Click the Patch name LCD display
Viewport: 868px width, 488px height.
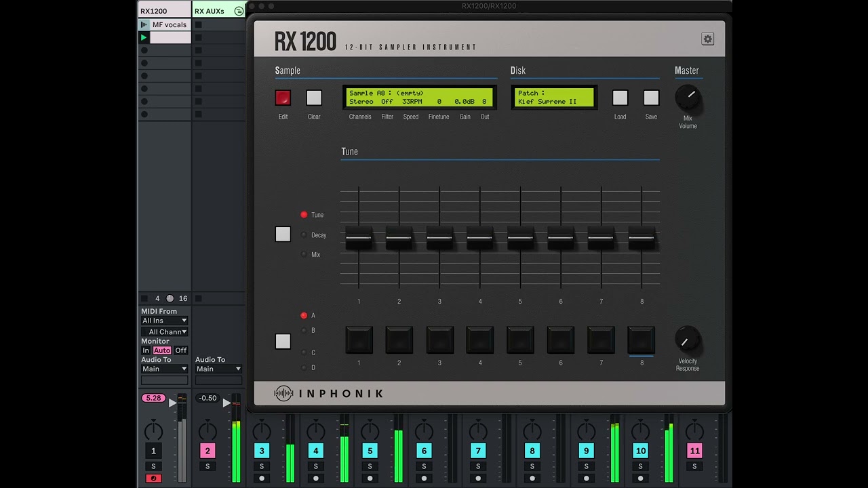[554, 97]
